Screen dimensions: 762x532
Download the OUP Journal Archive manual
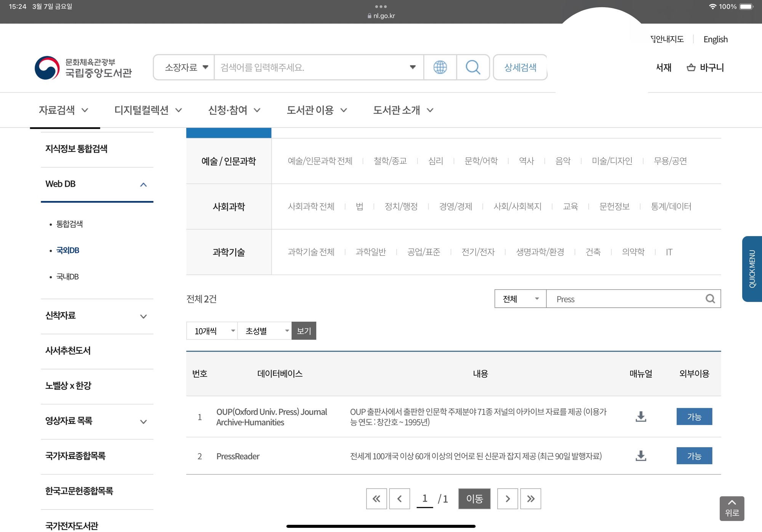641,417
